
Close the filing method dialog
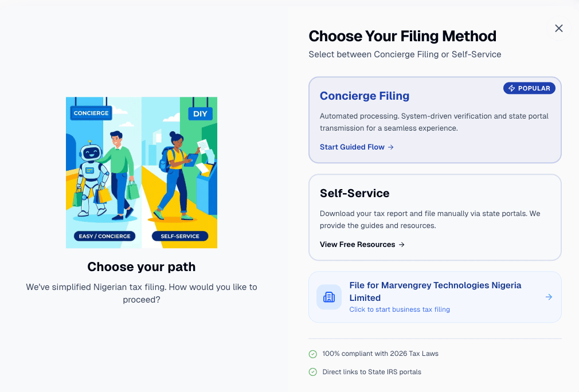(x=559, y=28)
